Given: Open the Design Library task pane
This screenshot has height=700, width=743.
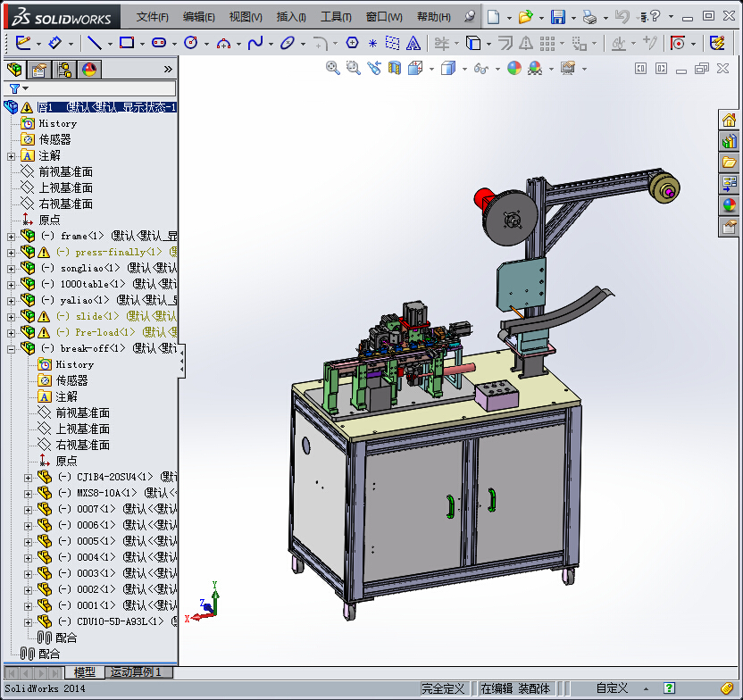Looking at the screenshot, I should (729, 141).
